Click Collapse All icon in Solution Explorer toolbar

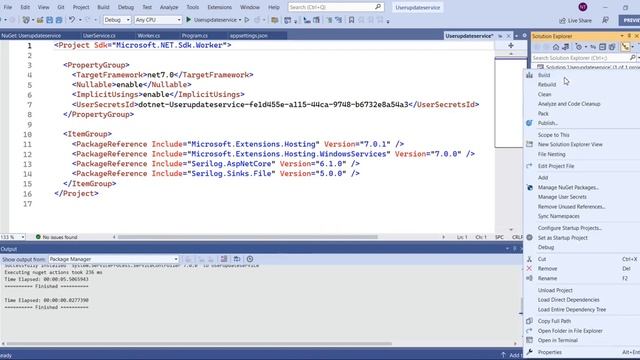pos(602,47)
